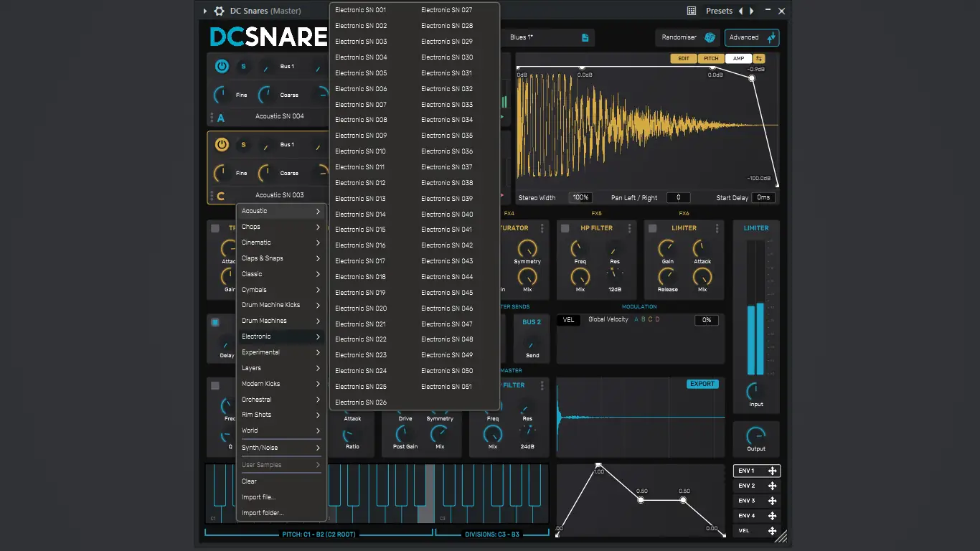Image resolution: width=980 pixels, height=551 pixels.
Task: Save the Blues 1 preset with the file icon
Action: tap(585, 37)
